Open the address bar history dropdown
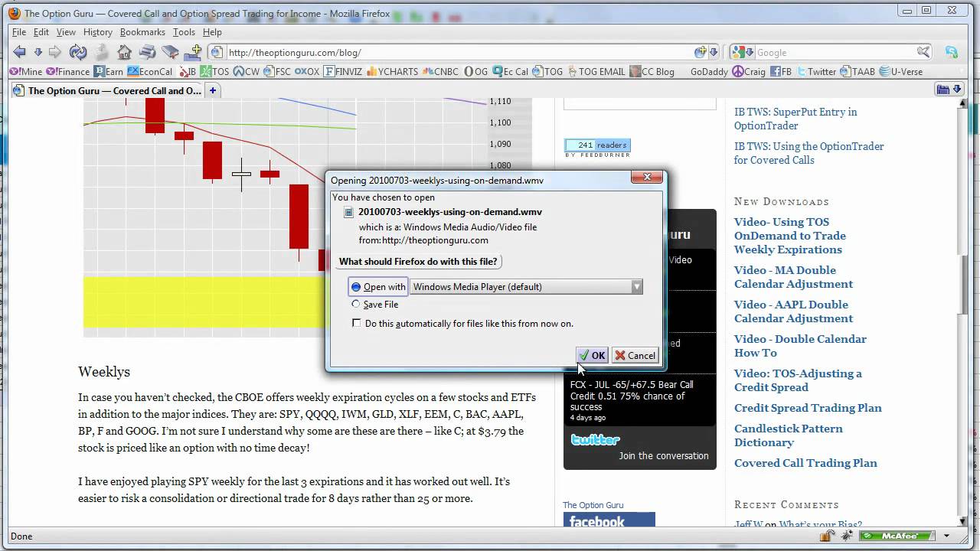The image size is (980, 551). [714, 53]
